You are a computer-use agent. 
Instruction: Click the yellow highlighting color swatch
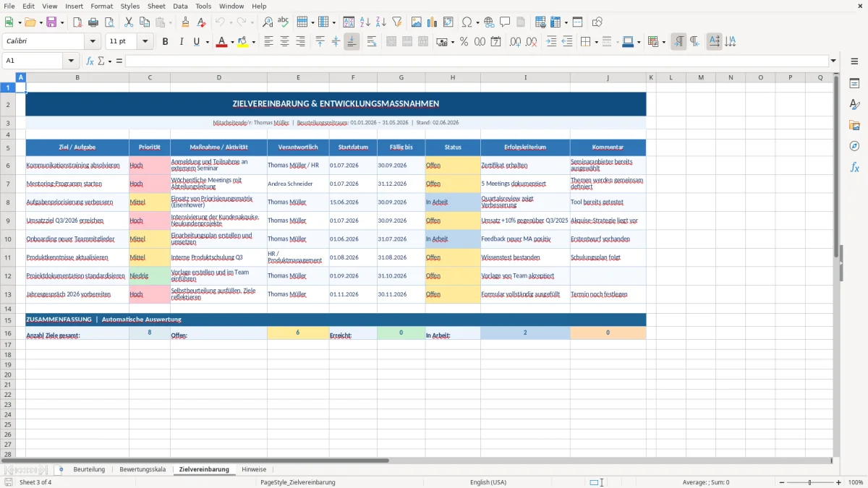coord(242,42)
